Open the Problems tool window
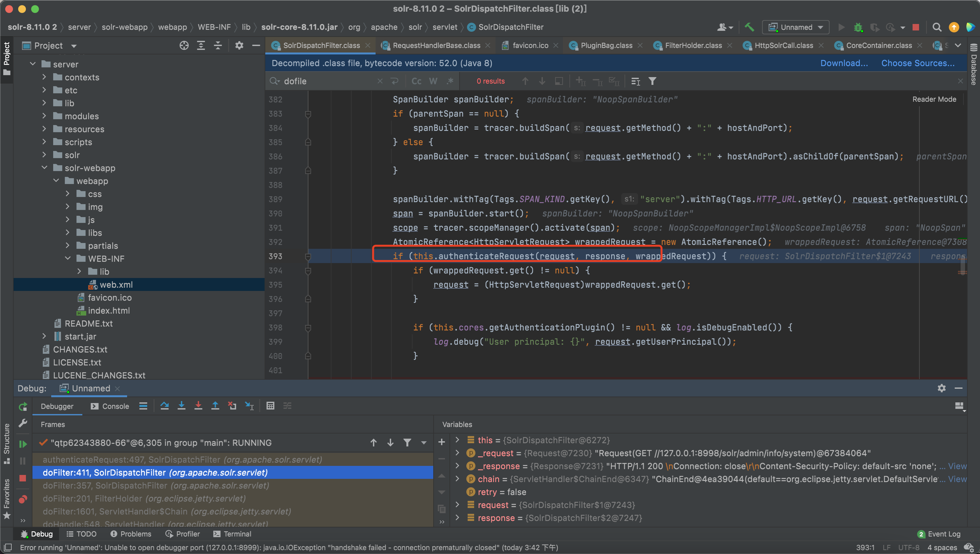This screenshot has height=554, width=980. 131,534
